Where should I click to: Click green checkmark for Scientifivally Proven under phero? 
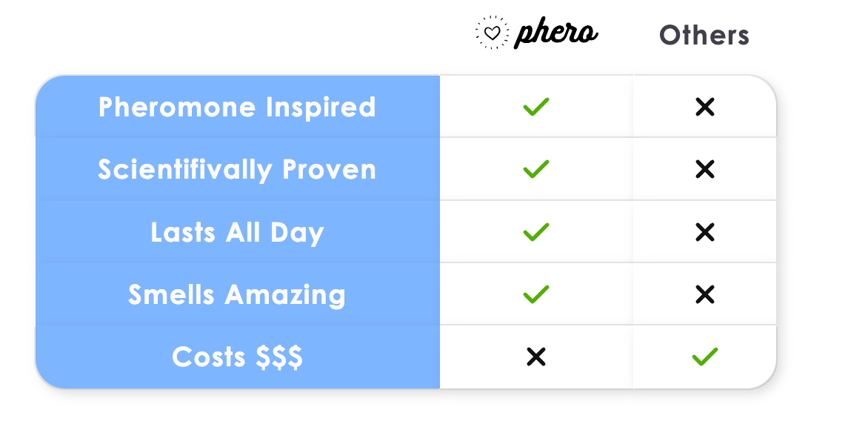pyautogui.click(x=535, y=169)
